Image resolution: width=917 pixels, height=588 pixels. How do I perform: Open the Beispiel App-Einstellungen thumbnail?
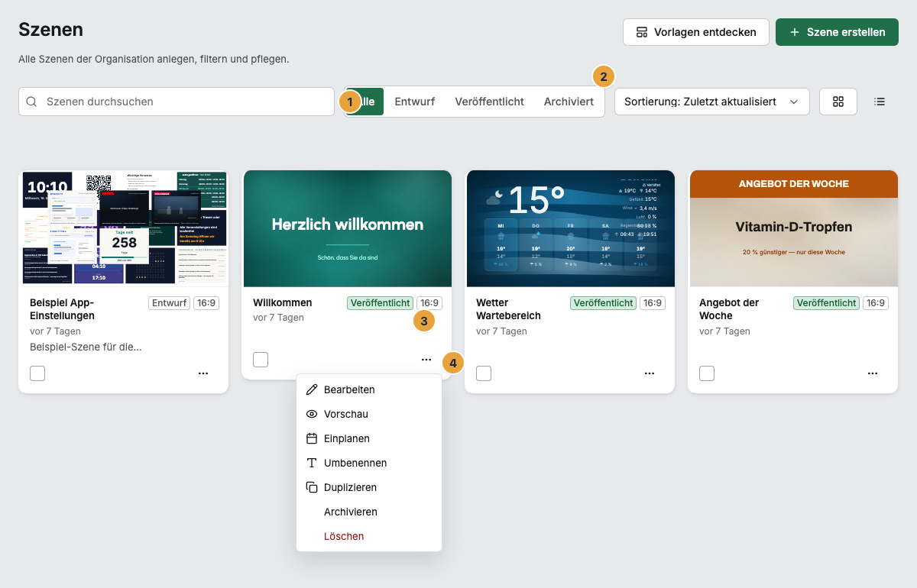tap(124, 228)
